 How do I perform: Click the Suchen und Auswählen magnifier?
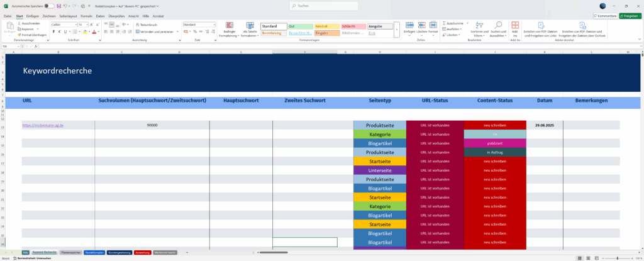click(x=498, y=29)
